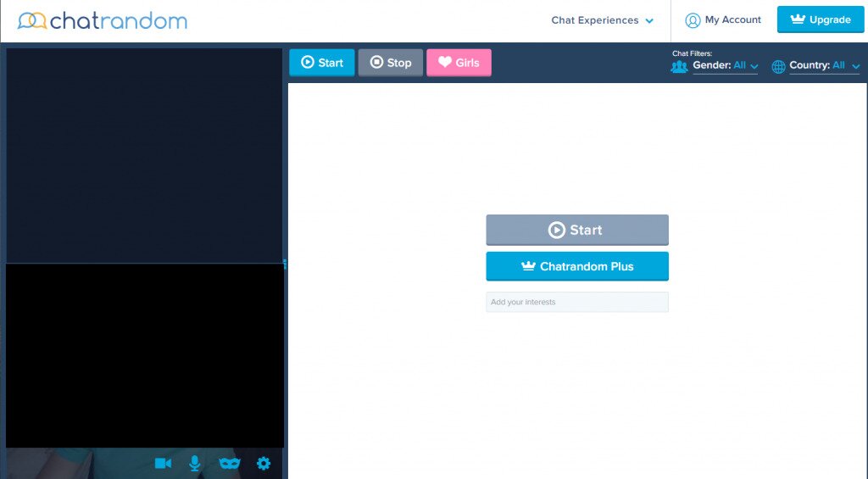
Task: Click the Chatrandom Plus button
Action: [576, 266]
